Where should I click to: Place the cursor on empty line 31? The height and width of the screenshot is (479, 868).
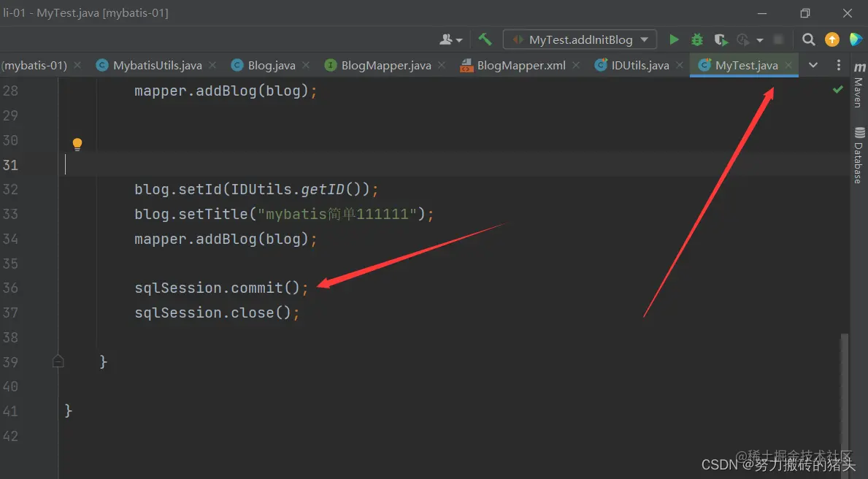(454, 164)
